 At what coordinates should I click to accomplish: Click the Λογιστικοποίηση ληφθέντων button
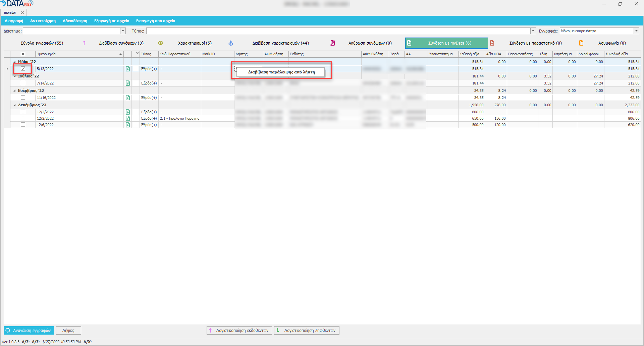pyautogui.click(x=307, y=330)
